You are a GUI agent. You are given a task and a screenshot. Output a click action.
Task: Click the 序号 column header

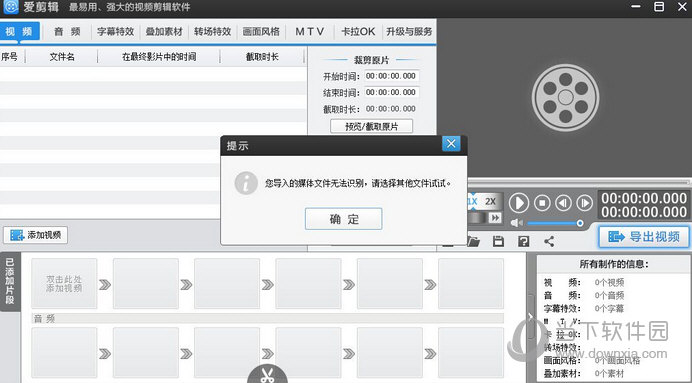(10, 57)
